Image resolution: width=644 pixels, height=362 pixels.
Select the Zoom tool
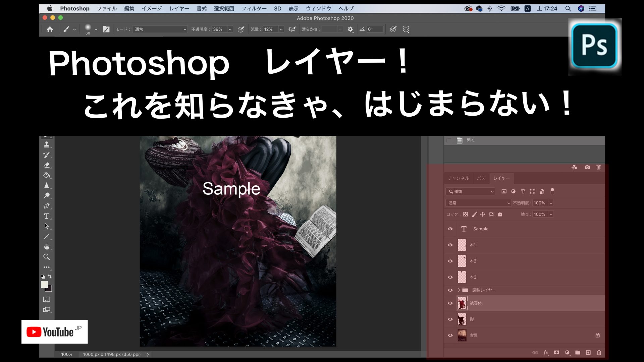[x=47, y=257]
